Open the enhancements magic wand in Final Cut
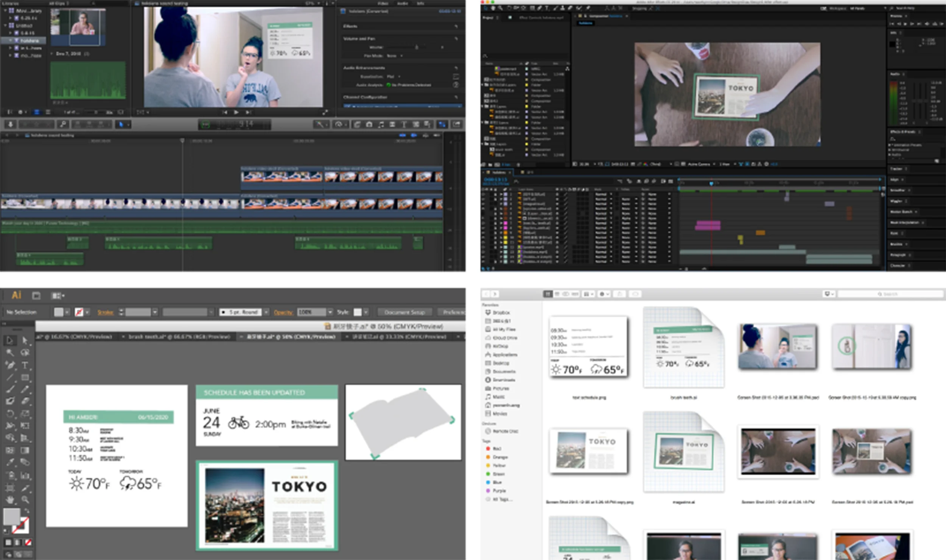Image resolution: width=946 pixels, height=560 pixels. pyautogui.click(x=321, y=124)
